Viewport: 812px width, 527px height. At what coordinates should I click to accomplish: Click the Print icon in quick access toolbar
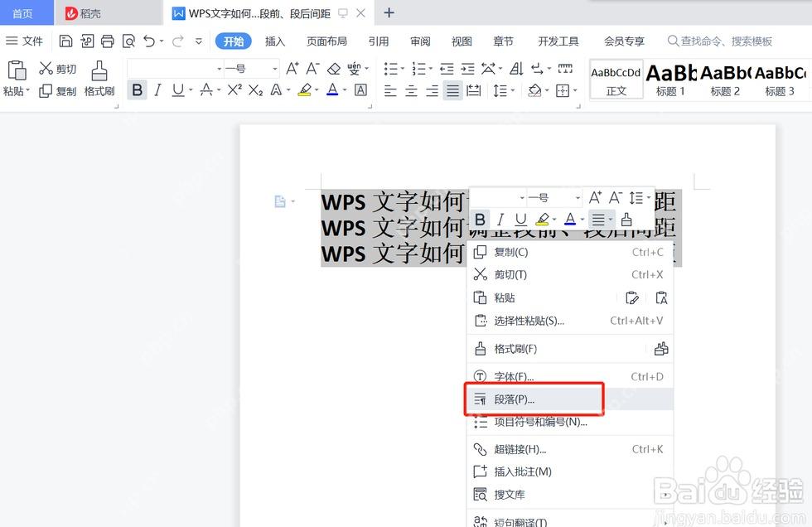click(107, 41)
